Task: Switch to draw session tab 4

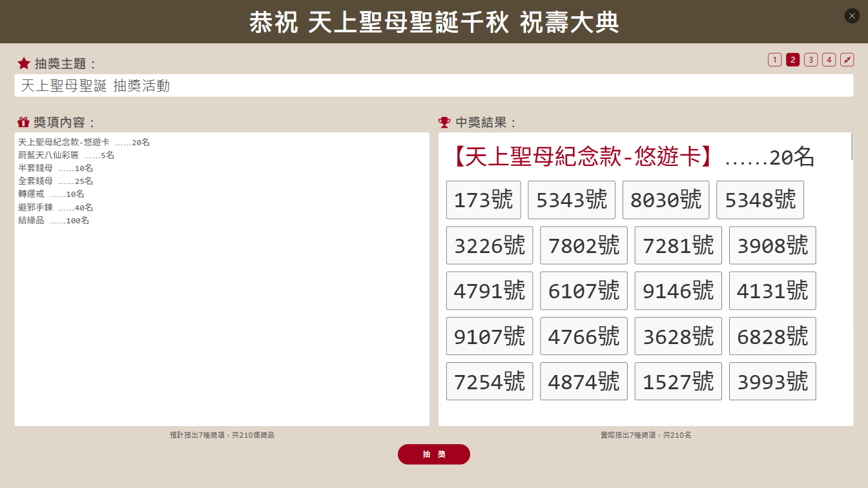Action: click(829, 59)
